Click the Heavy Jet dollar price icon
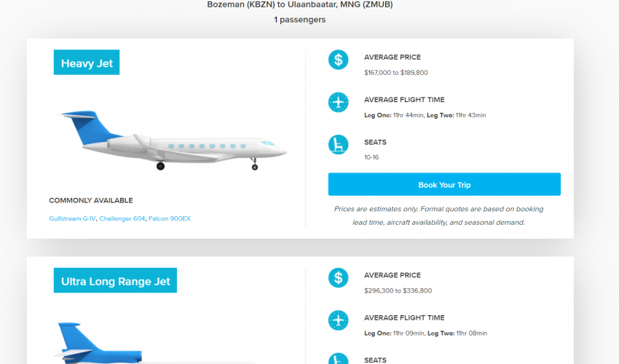The height and width of the screenshot is (364, 619). point(338,60)
